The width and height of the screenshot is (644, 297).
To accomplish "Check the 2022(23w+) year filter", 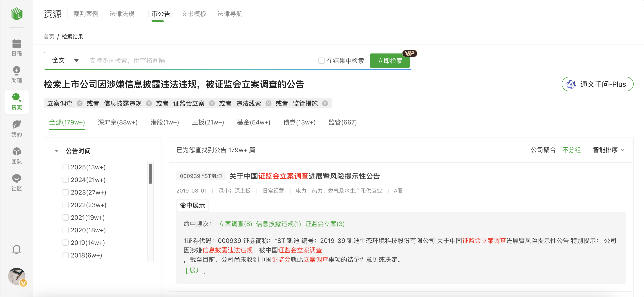I will (65, 205).
